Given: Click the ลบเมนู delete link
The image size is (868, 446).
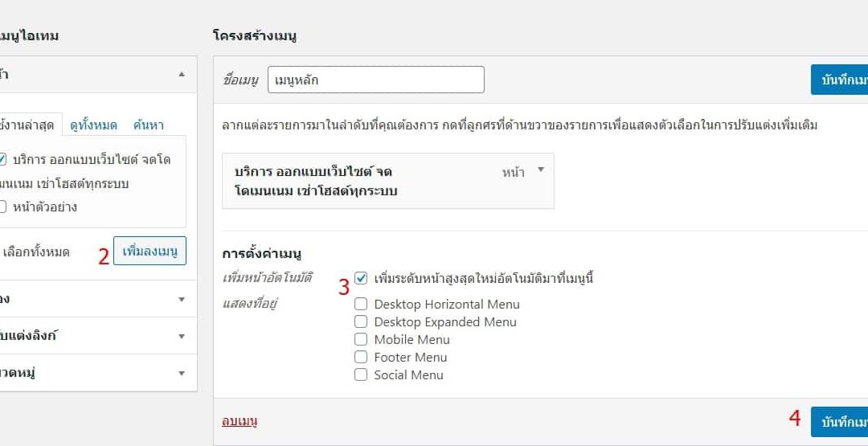Looking at the screenshot, I should (240, 422).
